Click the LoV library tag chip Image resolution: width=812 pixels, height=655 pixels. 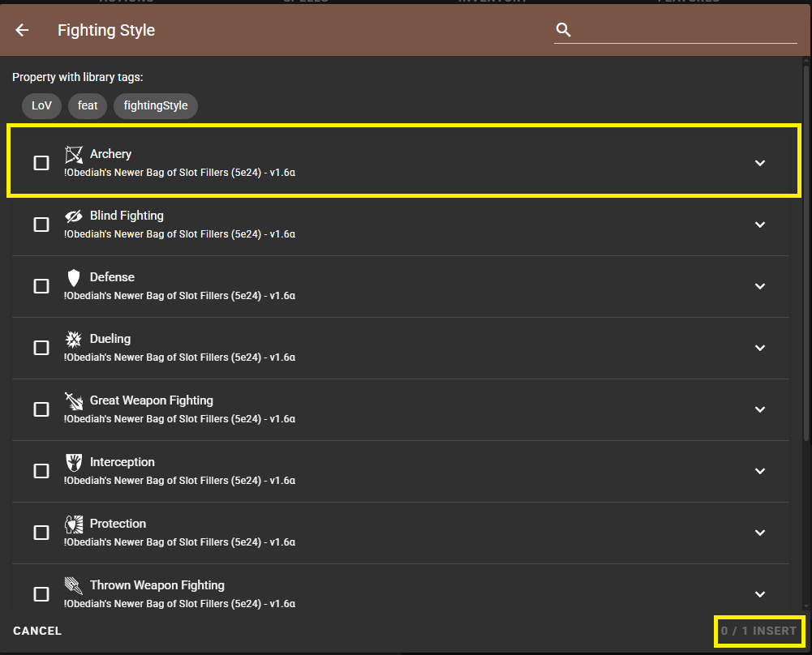click(41, 105)
